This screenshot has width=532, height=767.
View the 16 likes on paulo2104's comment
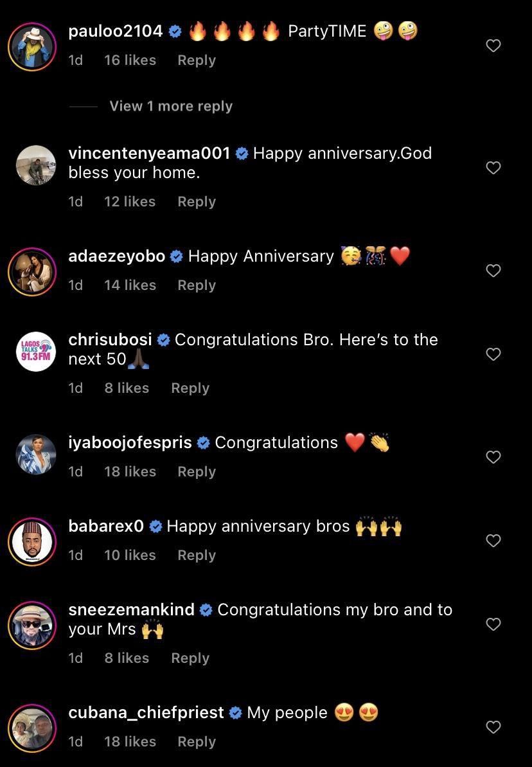(x=129, y=60)
